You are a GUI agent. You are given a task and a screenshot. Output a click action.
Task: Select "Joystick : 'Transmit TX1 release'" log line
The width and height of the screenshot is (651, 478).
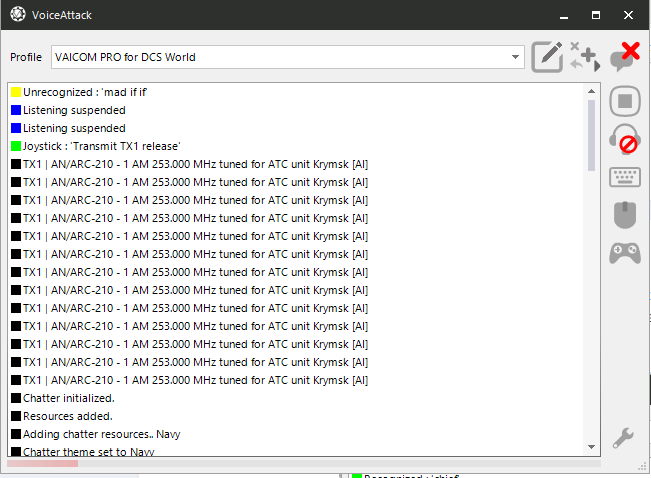(x=101, y=146)
